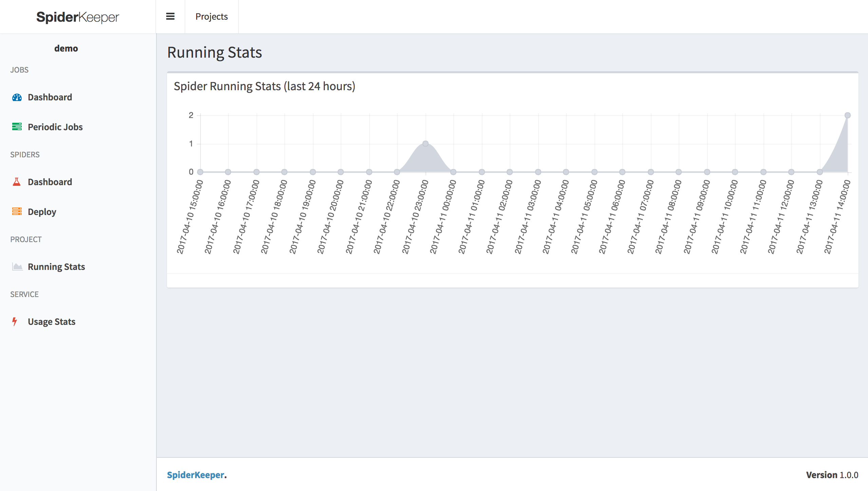
Task: Click the SpiderKeeper footer link
Action: coord(196,475)
